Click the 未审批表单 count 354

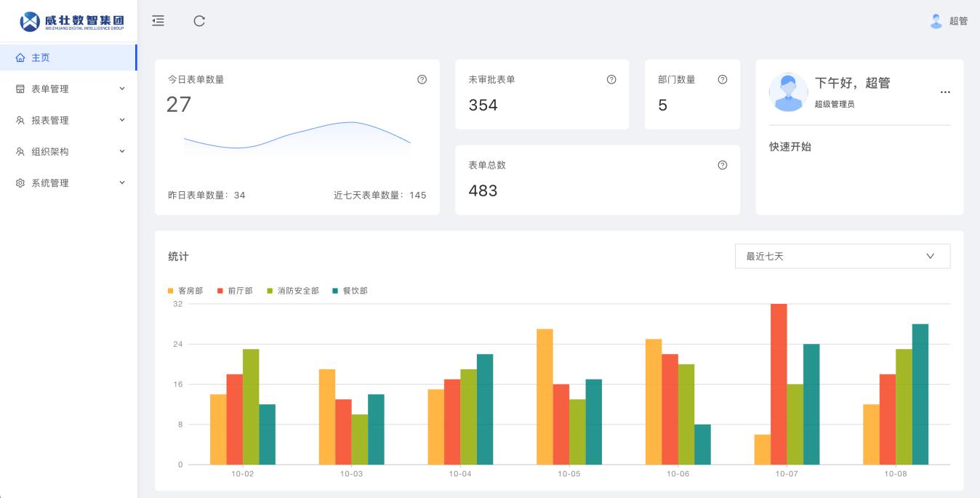click(x=483, y=105)
